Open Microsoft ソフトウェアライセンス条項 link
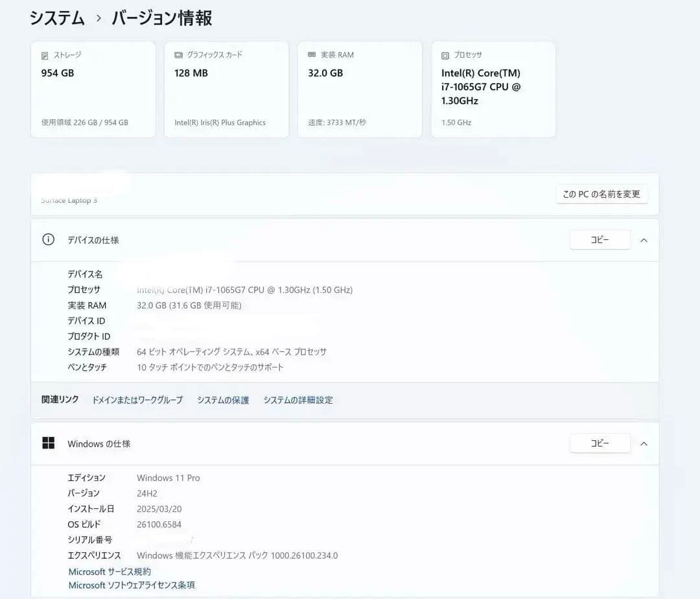Screen dimensions: 700x599 click(x=132, y=585)
